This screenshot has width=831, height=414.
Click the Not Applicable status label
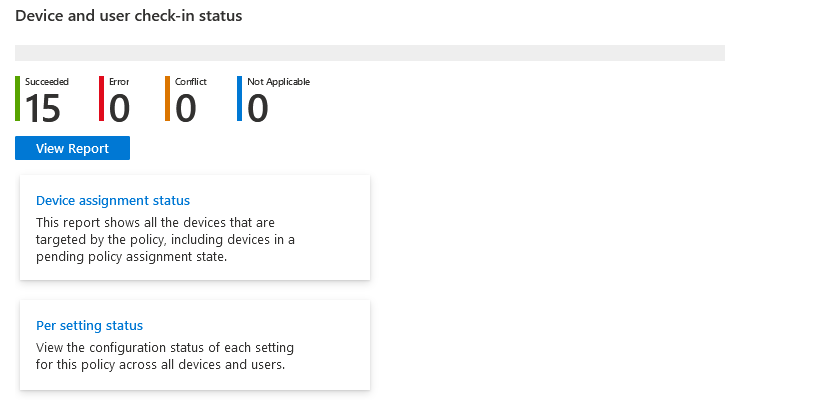click(x=278, y=82)
